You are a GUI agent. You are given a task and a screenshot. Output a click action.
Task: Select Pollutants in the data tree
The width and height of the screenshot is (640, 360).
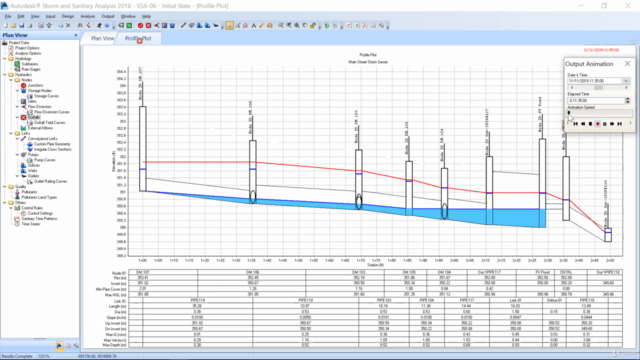29,192
